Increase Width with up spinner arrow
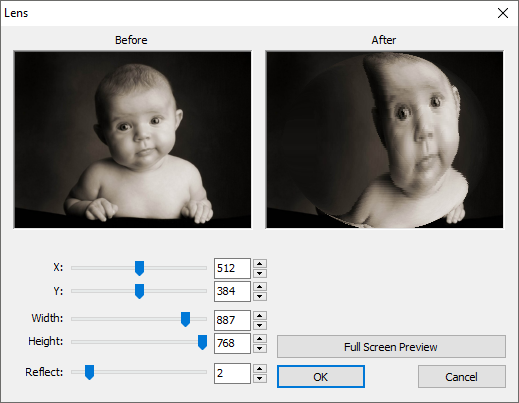This screenshot has width=519, height=403. tap(260, 315)
